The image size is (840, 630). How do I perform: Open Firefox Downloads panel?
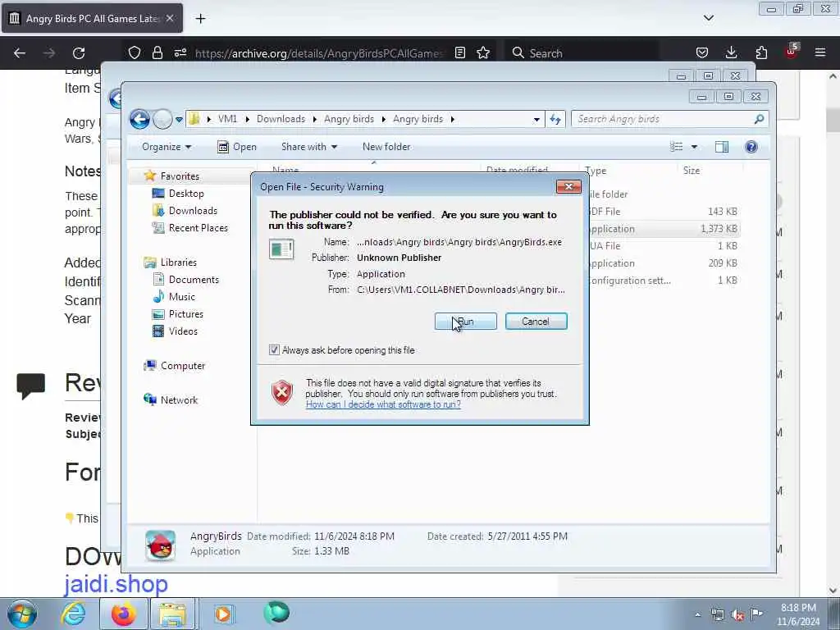(x=731, y=53)
